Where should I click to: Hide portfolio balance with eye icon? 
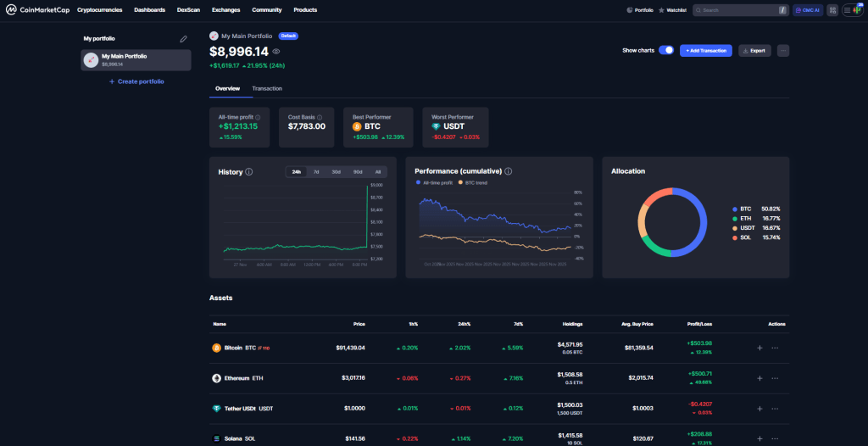(x=276, y=52)
